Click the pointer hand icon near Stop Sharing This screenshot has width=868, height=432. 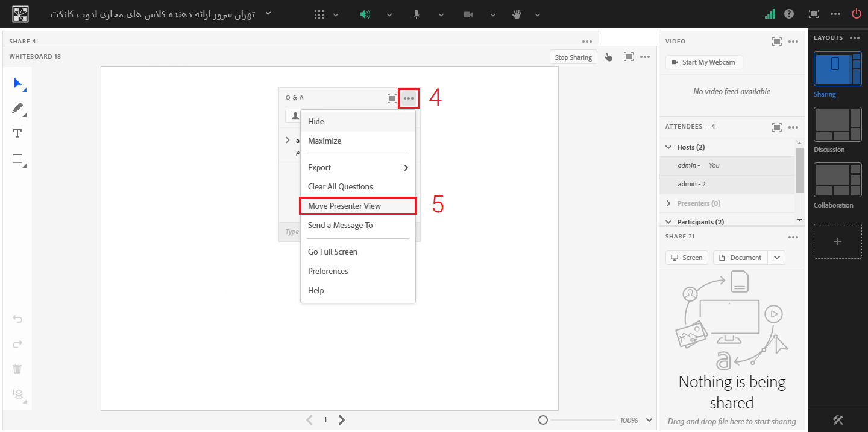click(x=608, y=57)
